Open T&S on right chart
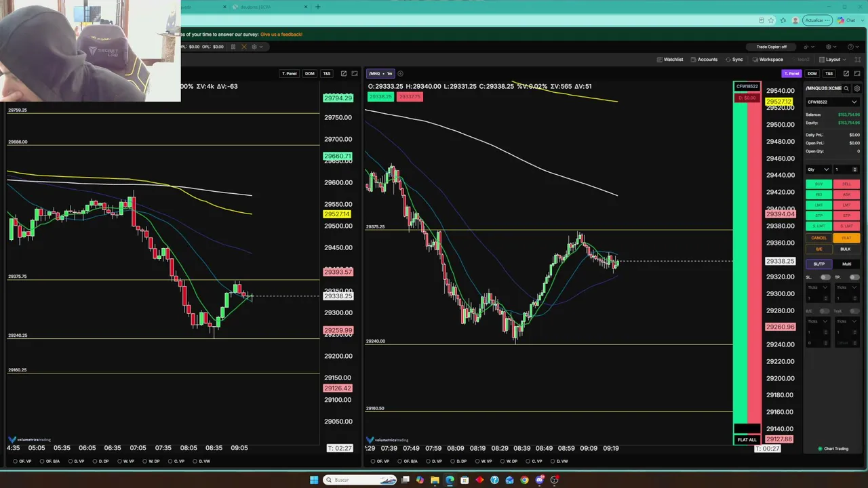Viewport: 868px width, 488px height. [829, 73]
